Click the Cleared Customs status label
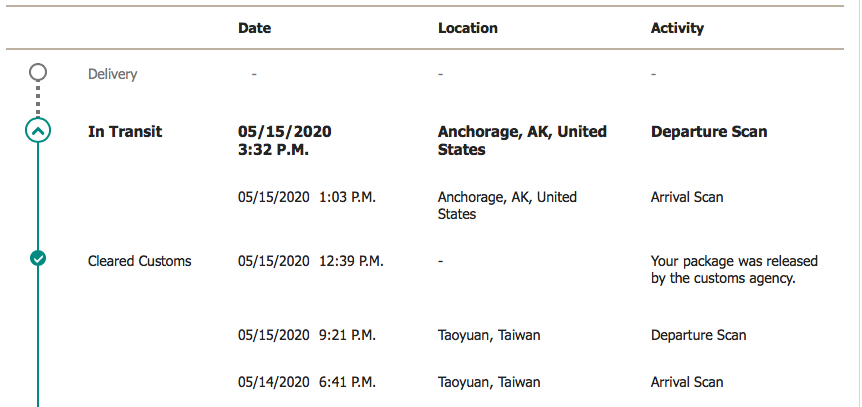This screenshot has width=862, height=407. click(x=140, y=261)
